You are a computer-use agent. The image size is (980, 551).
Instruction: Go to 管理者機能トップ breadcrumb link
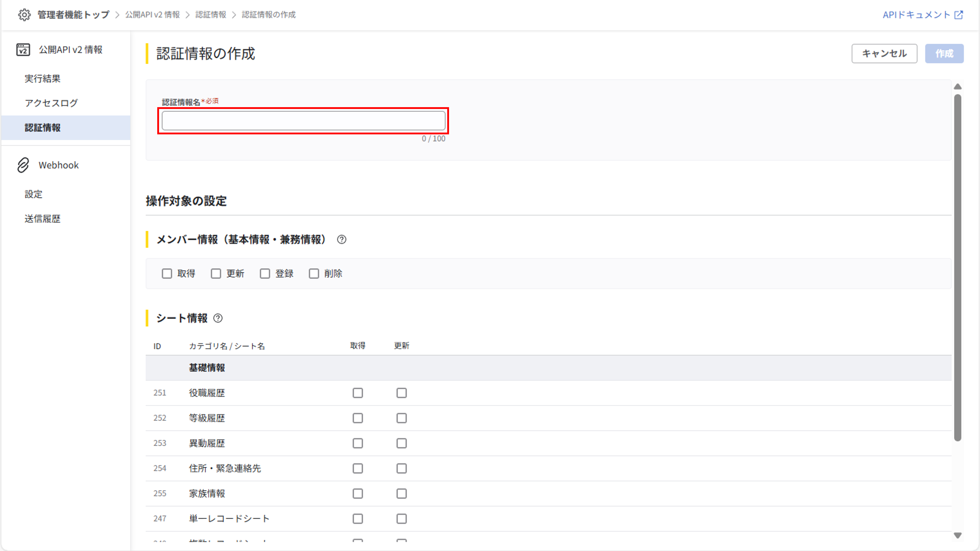click(73, 15)
